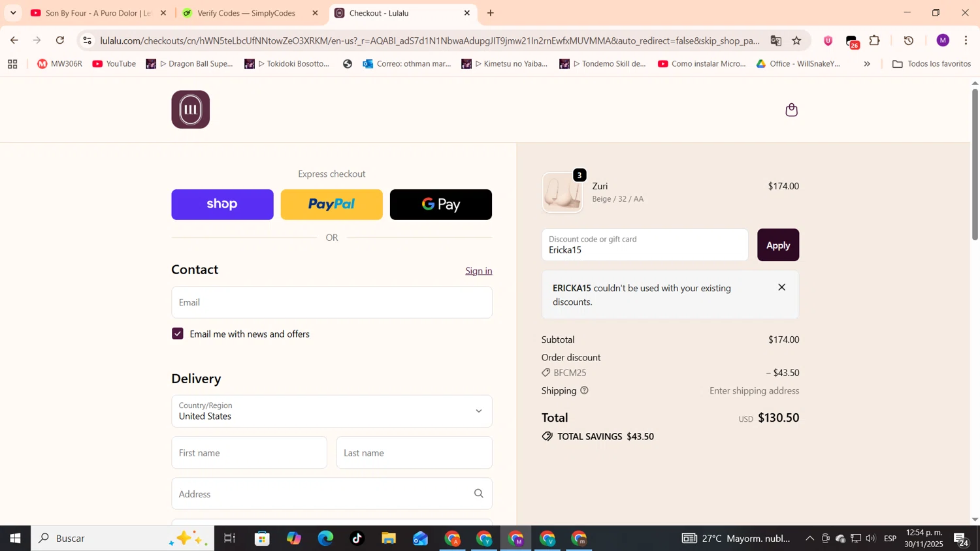This screenshot has height=551, width=980.
Task: Go back to the previous page
Action: coord(14,40)
